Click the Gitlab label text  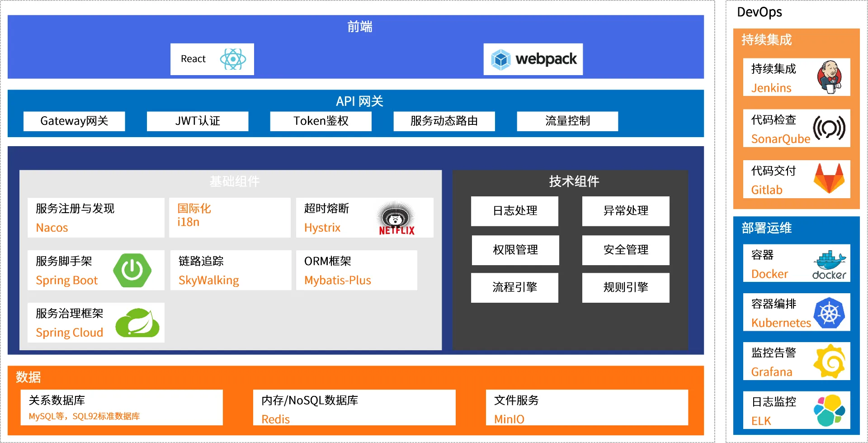[767, 190]
